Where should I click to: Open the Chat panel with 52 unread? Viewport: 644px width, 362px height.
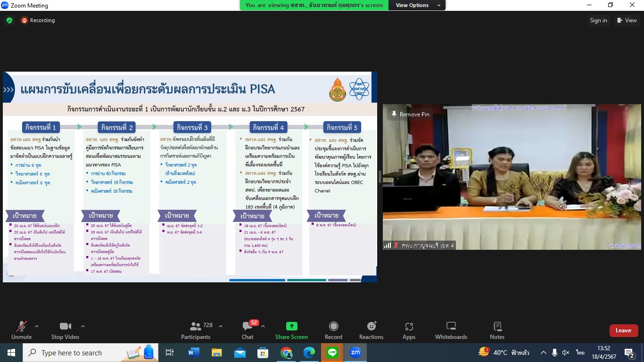pos(248,330)
